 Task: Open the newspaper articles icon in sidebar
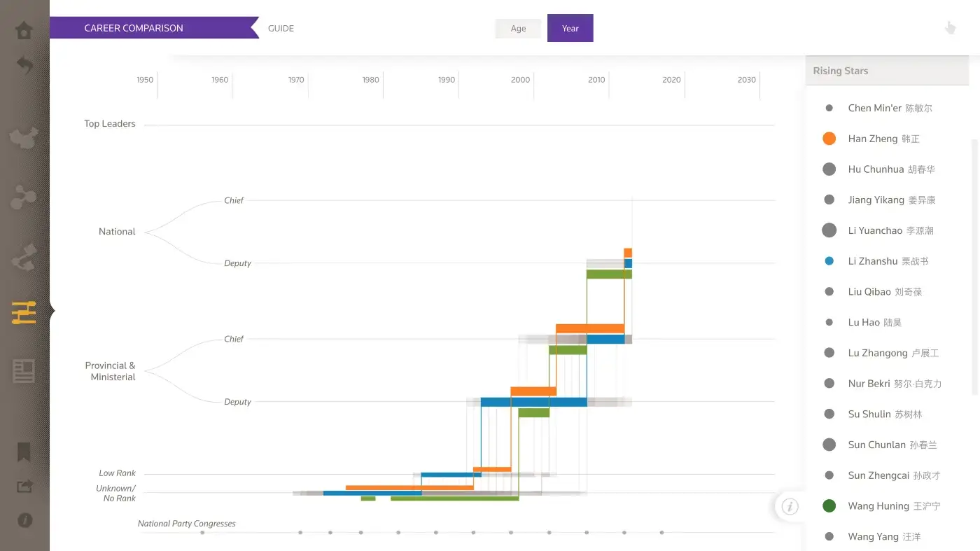[x=24, y=371]
